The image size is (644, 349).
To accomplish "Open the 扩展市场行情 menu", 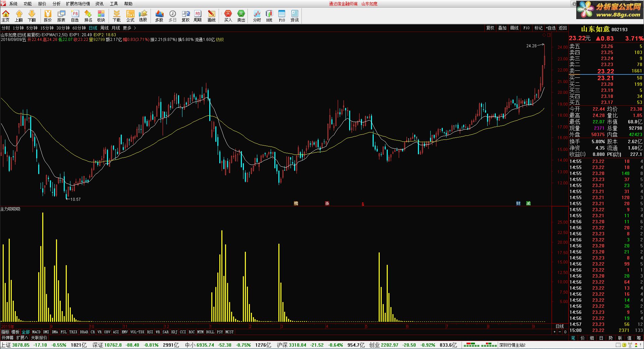I will point(78,4).
